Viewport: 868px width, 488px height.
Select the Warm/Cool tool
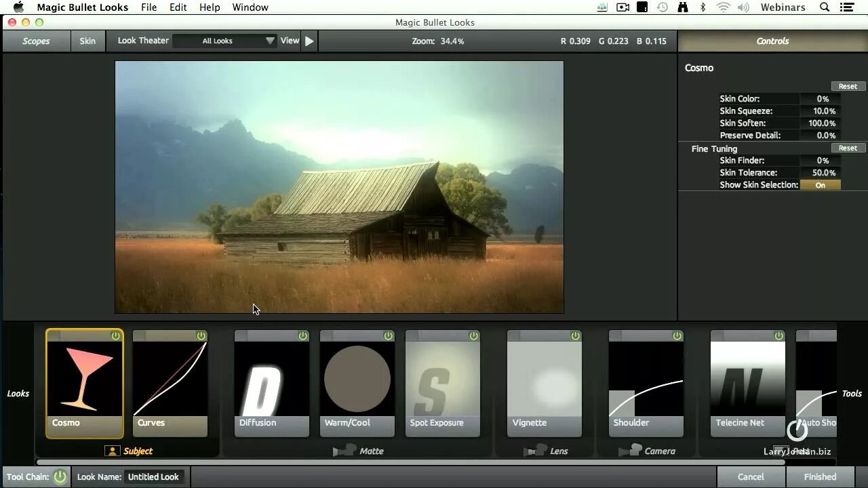coord(357,380)
